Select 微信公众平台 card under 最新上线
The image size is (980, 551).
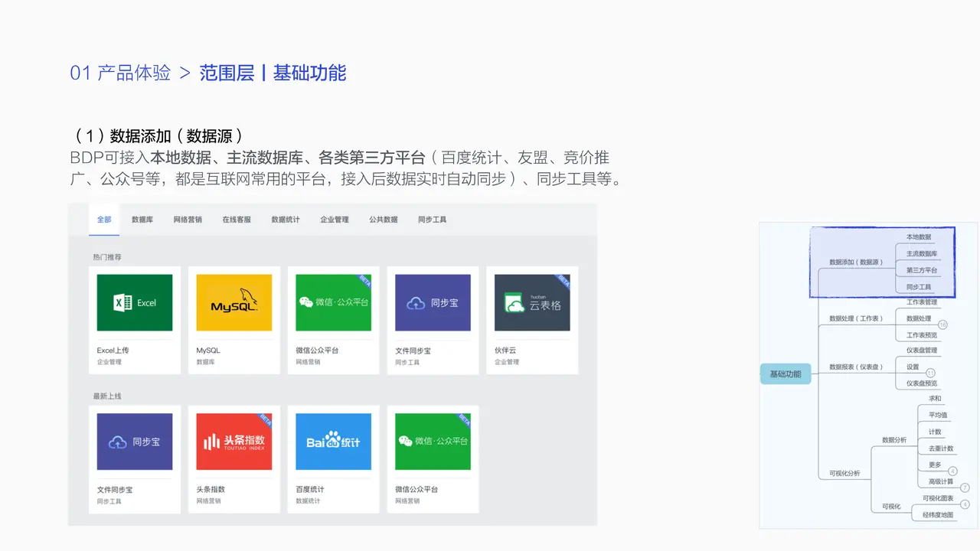pyautogui.click(x=433, y=459)
